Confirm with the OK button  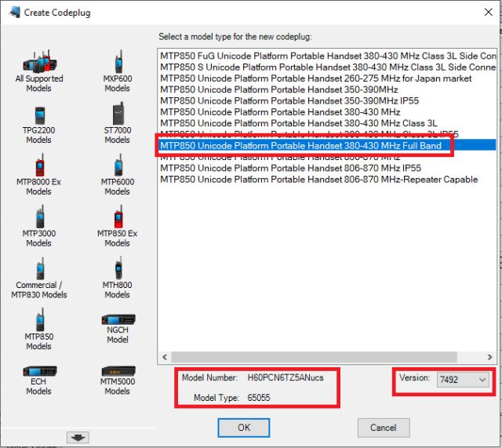point(244,428)
